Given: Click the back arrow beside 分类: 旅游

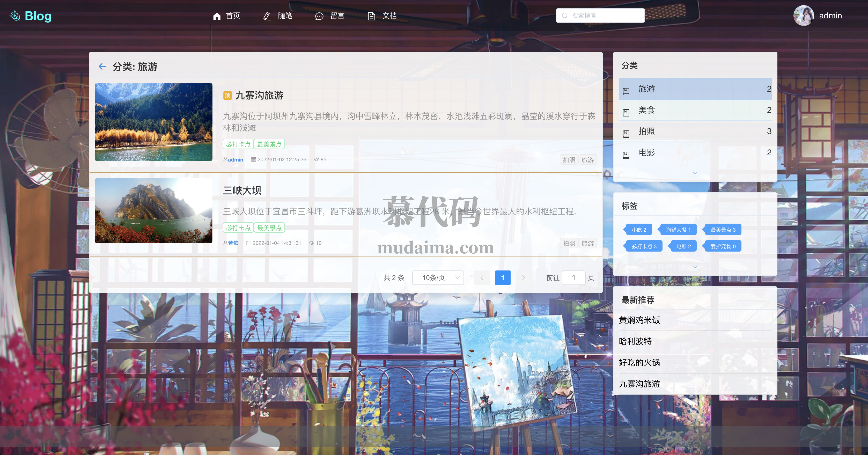Looking at the screenshot, I should tap(102, 67).
